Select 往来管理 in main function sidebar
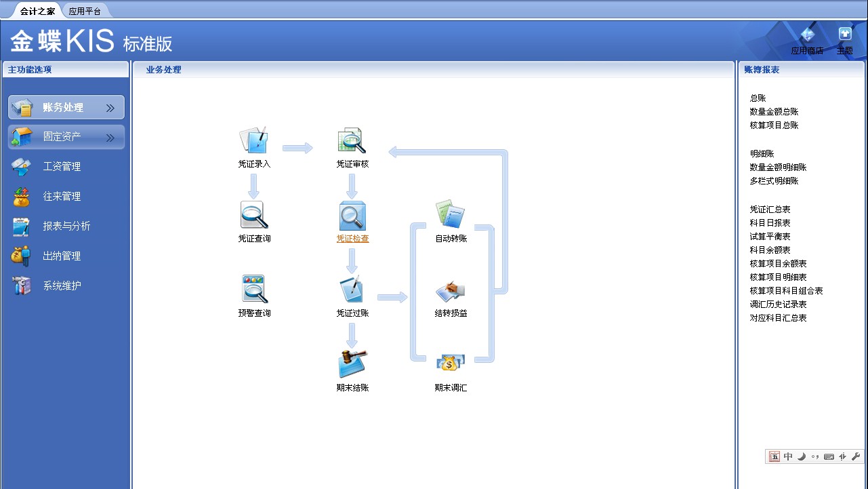868x489 pixels. (x=62, y=197)
